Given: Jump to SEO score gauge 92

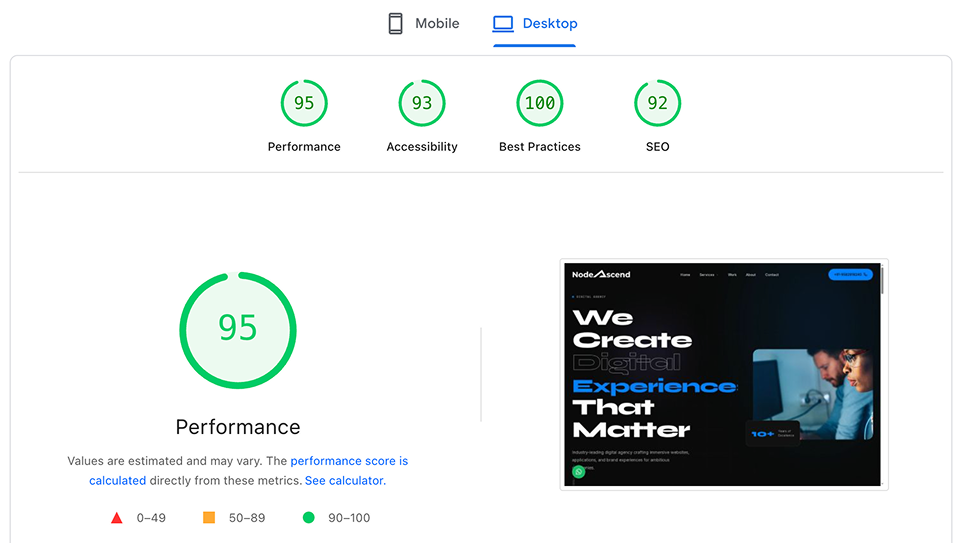Looking at the screenshot, I should (x=657, y=103).
